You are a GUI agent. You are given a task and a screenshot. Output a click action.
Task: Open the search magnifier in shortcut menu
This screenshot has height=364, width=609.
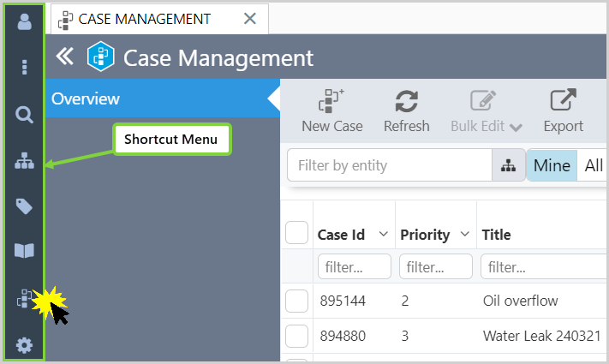(24, 115)
